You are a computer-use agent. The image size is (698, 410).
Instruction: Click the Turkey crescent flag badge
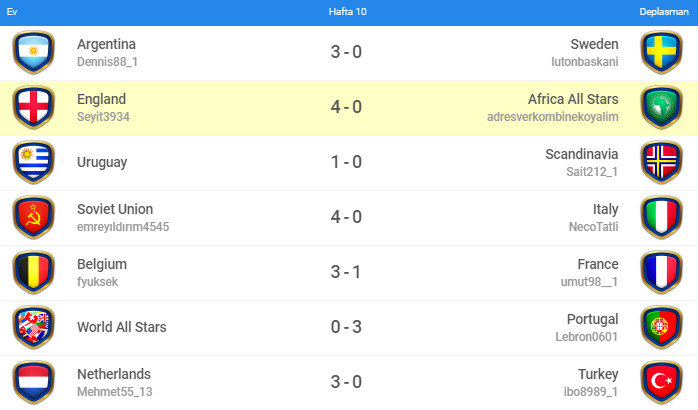tap(661, 382)
